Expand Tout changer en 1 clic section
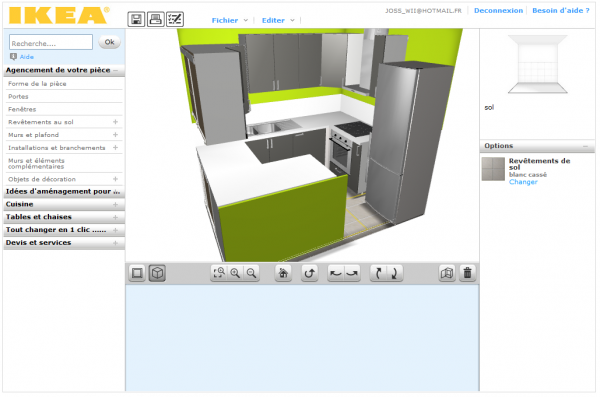This screenshot has height=397, width=600. [64, 230]
